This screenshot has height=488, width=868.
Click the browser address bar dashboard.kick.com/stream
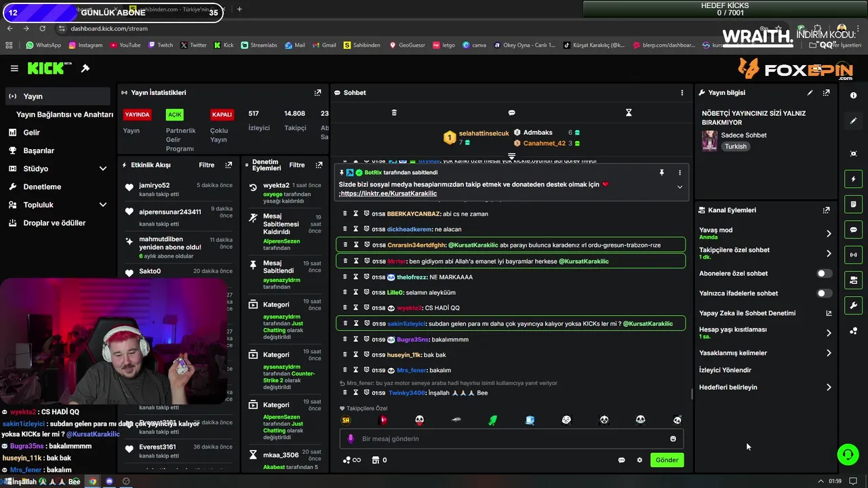pos(108,28)
